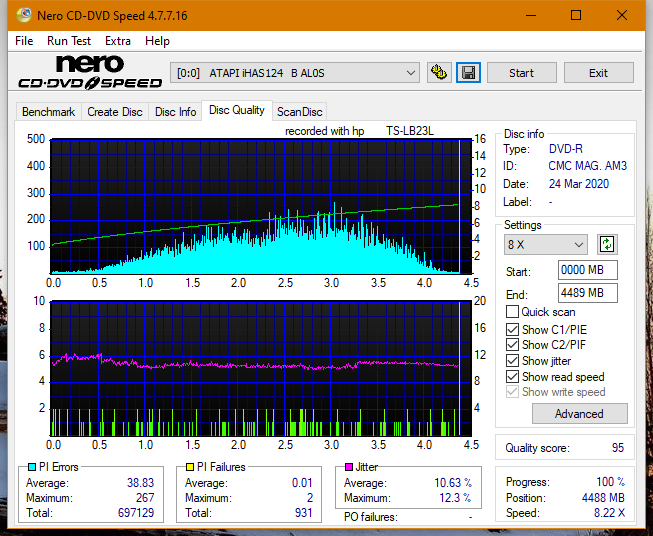Click PI Errors average 38.83
The width and height of the screenshot is (653, 536).
coord(140,482)
